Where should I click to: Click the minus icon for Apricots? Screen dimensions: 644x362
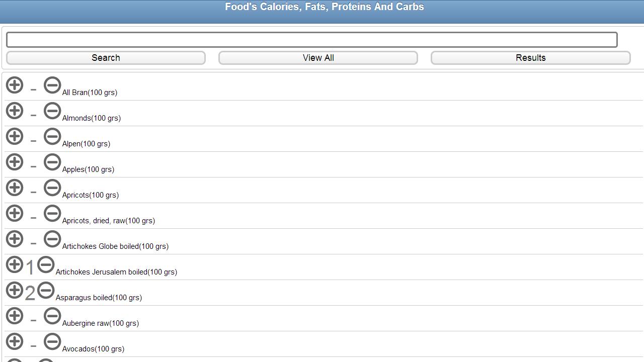[x=52, y=188]
